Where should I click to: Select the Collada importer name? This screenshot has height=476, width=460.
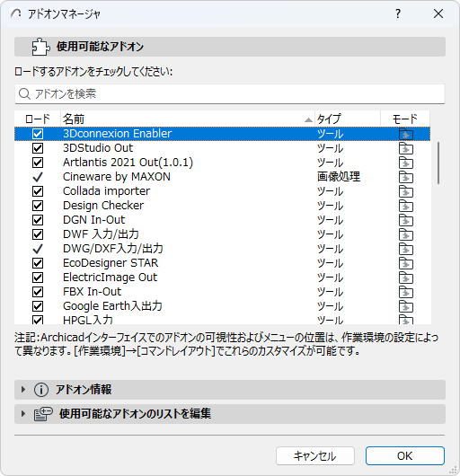[106, 191]
